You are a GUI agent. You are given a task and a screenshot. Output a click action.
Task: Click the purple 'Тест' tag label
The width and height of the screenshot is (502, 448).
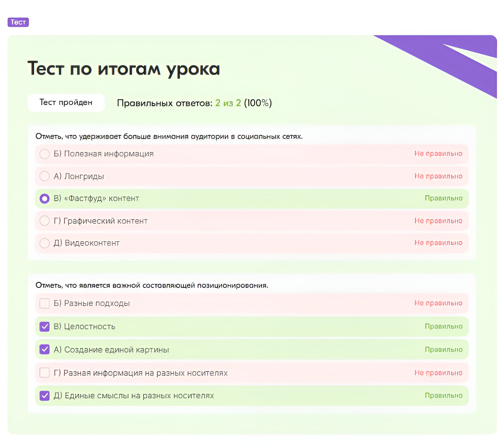click(x=18, y=22)
